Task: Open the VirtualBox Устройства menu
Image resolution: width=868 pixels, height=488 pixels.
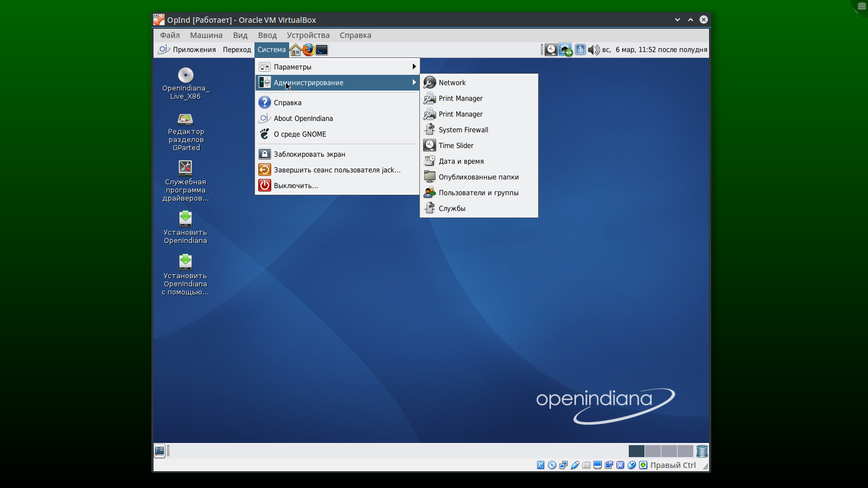Action: (308, 35)
